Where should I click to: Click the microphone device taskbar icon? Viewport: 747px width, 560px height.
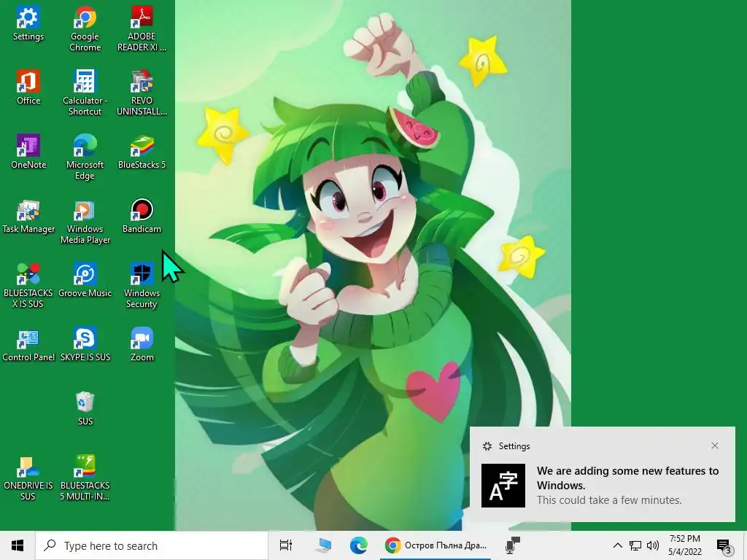[x=513, y=545]
